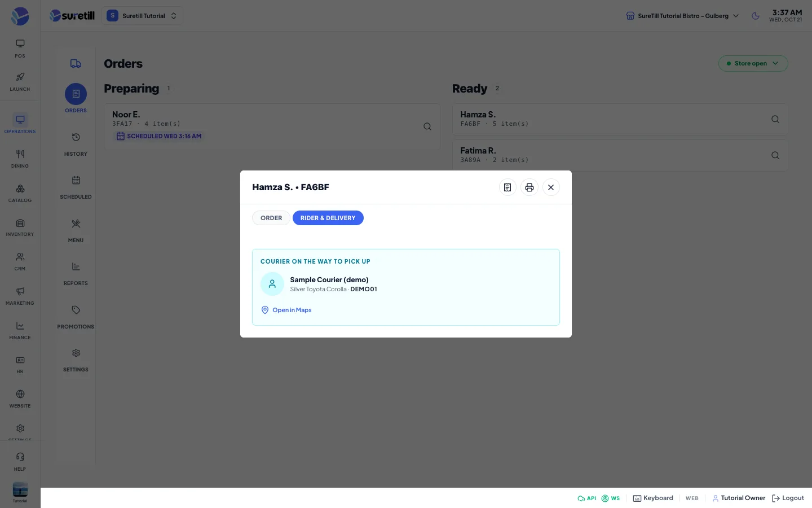Image resolution: width=812 pixels, height=508 pixels.
Task: Open the Tutorial Owner profile
Action: [x=739, y=498]
